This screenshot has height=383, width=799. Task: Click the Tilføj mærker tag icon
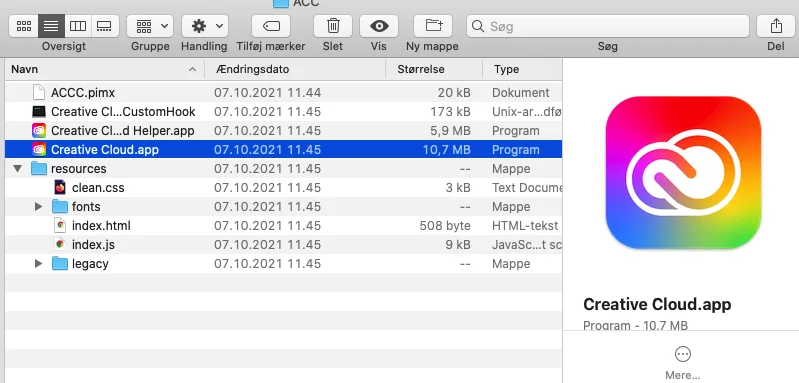point(271,26)
